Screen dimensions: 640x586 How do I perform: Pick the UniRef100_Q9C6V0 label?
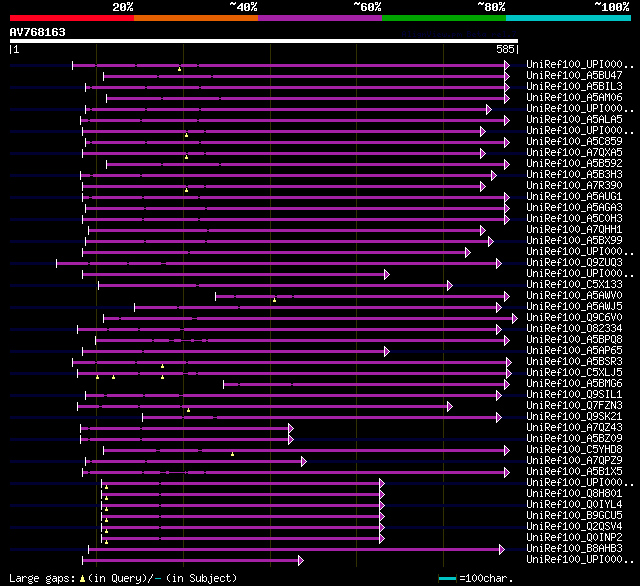574,318
